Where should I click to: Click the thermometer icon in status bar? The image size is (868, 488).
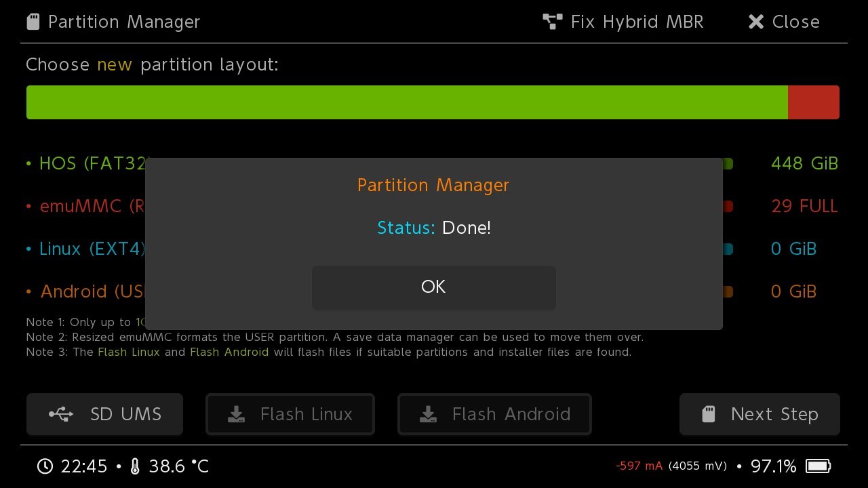135,466
